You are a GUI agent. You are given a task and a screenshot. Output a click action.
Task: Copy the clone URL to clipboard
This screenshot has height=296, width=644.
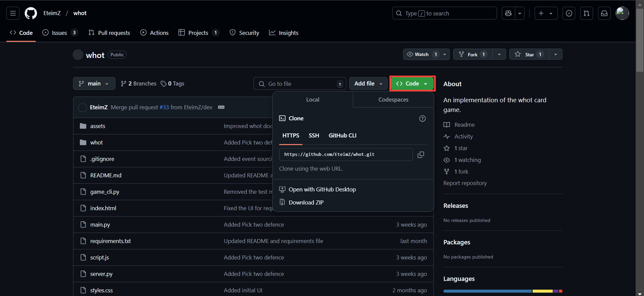click(x=421, y=155)
